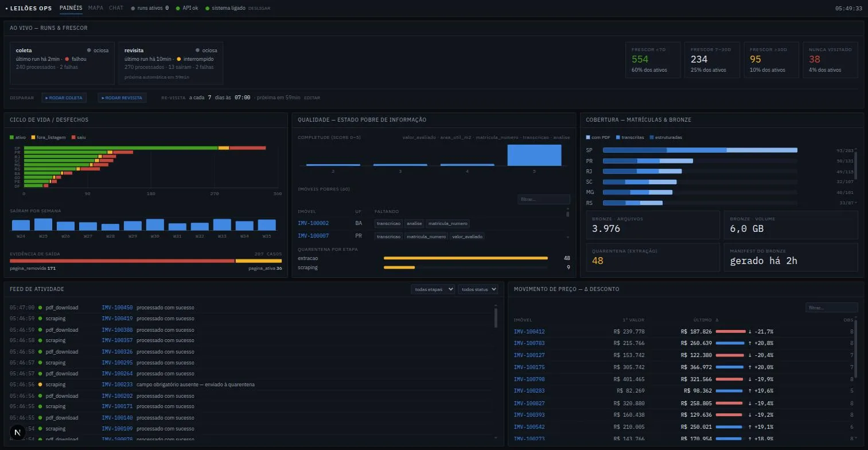Viewport: 868px width, 450px height.
Task: Select the NUNCA VISITADO card showing 38
Action: tap(830, 60)
